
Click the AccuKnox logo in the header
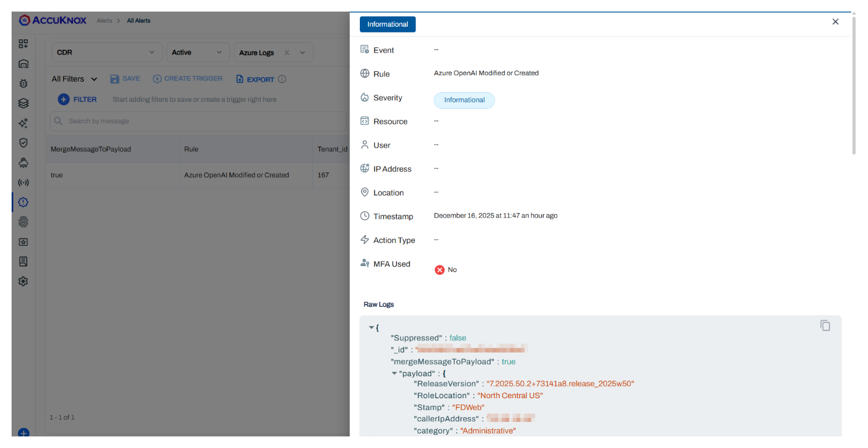pos(53,20)
